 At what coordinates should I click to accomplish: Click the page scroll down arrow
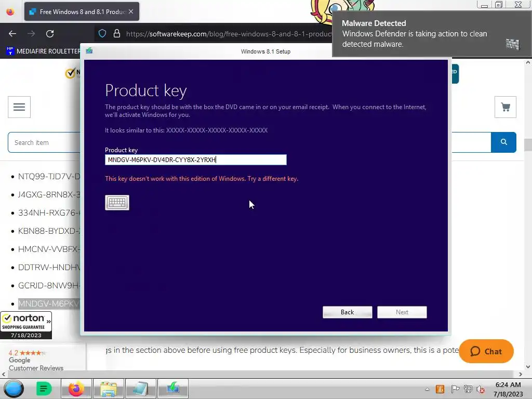pyautogui.click(x=528, y=367)
